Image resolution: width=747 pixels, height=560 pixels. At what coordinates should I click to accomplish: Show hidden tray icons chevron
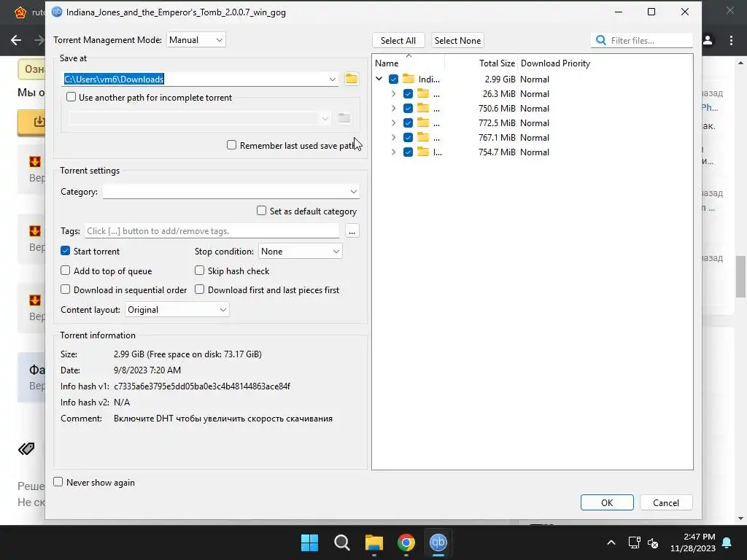[611, 542]
